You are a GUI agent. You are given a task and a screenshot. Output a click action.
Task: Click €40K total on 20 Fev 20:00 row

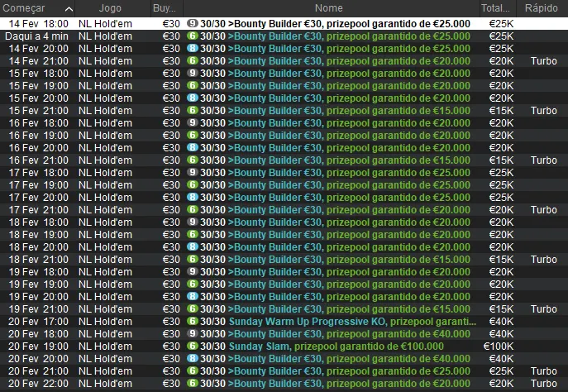[x=501, y=359]
